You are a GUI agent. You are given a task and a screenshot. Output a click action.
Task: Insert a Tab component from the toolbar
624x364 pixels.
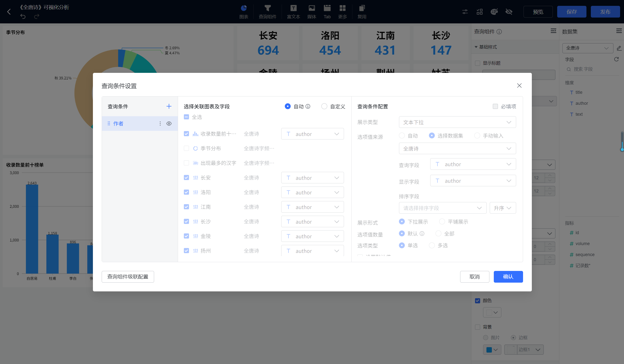[x=327, y=11]
